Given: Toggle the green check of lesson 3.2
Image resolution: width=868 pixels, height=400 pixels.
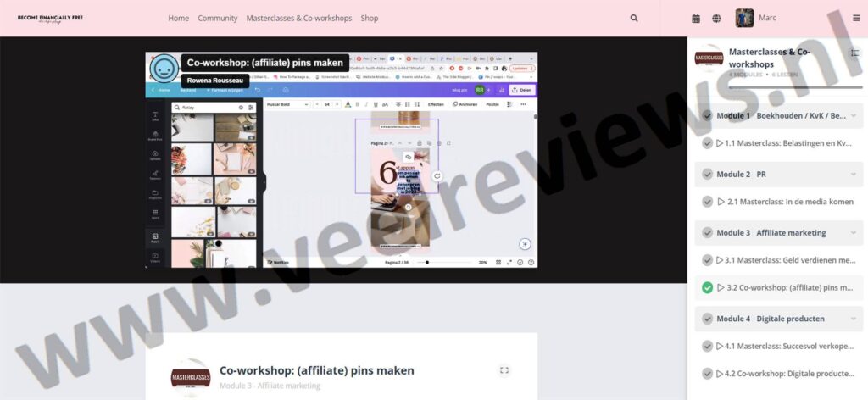Looking at the screenshot, I should click(x=707, y=287).
